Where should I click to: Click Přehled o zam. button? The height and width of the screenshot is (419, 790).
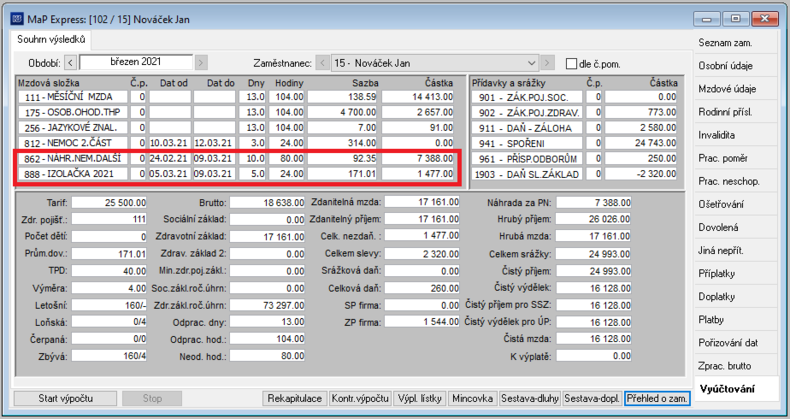[657, 398]
